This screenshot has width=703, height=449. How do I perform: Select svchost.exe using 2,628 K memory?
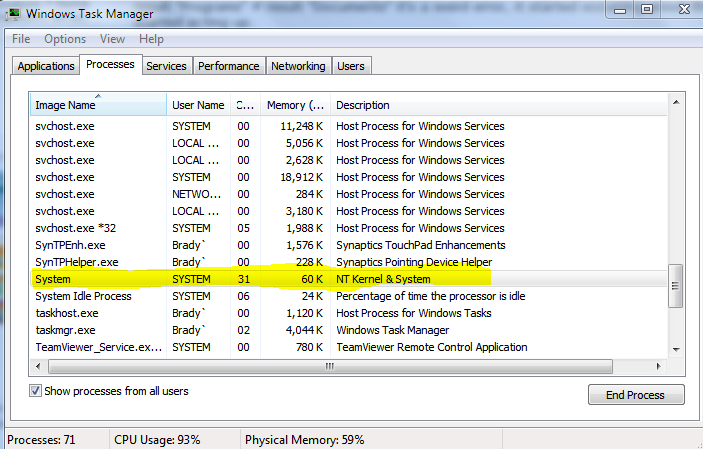pos(349,160)
